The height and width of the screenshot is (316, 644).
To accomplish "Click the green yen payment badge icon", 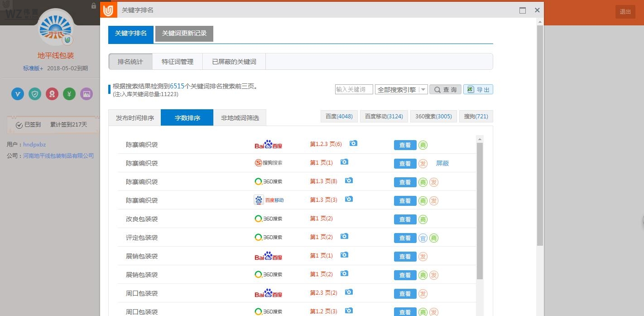I will pyautogui.click(x=69, y=94).
